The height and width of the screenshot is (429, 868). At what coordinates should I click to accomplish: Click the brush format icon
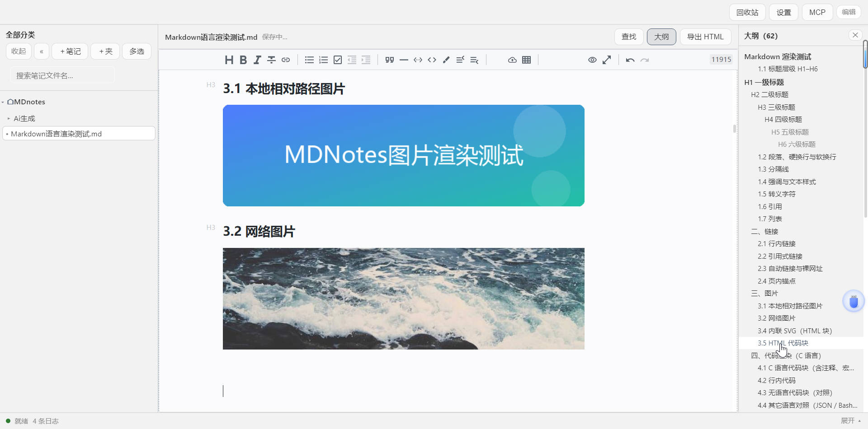coord(446,60)
